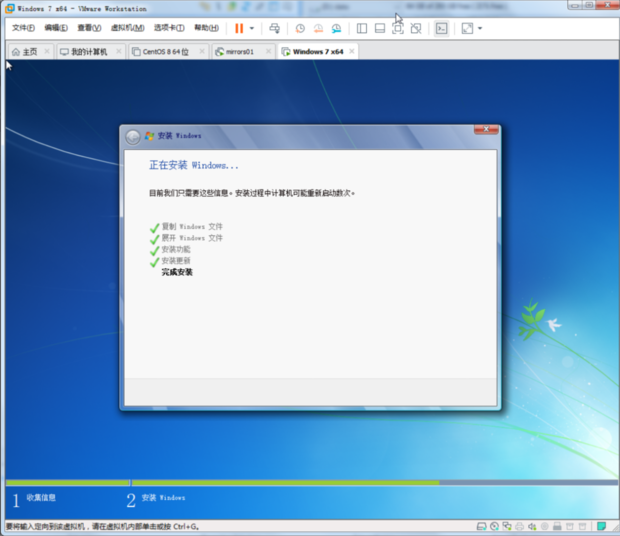Screen dimensions: 620x536
Task: Revert the VM to its previous snapshot
Action: point(318,28)
